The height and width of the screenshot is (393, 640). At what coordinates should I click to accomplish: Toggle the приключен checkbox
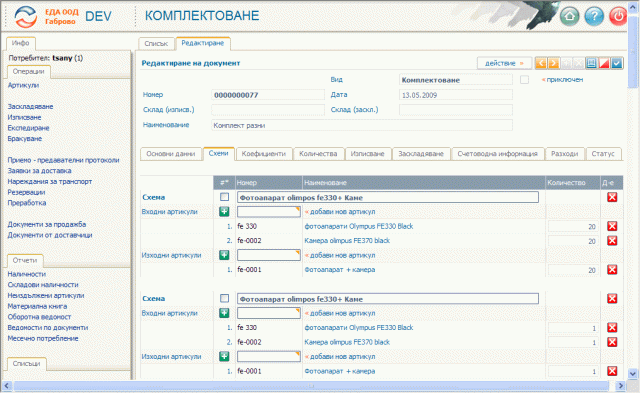click(x=524, y=80)
